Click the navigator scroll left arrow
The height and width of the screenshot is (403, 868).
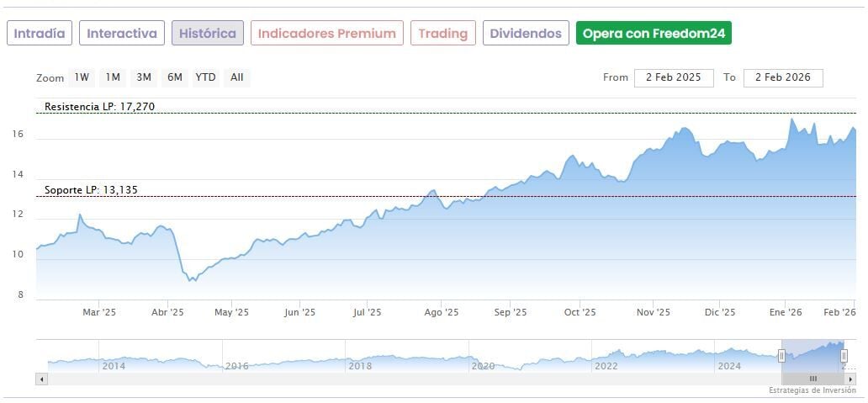point(40,379)
